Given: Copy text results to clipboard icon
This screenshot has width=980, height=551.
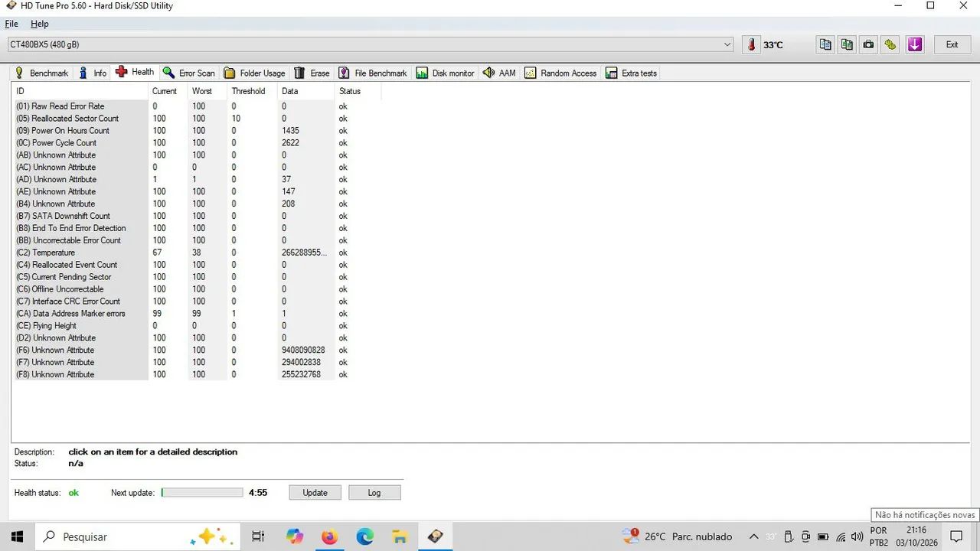Looking at the screenshot, I should tap(825, 44).
